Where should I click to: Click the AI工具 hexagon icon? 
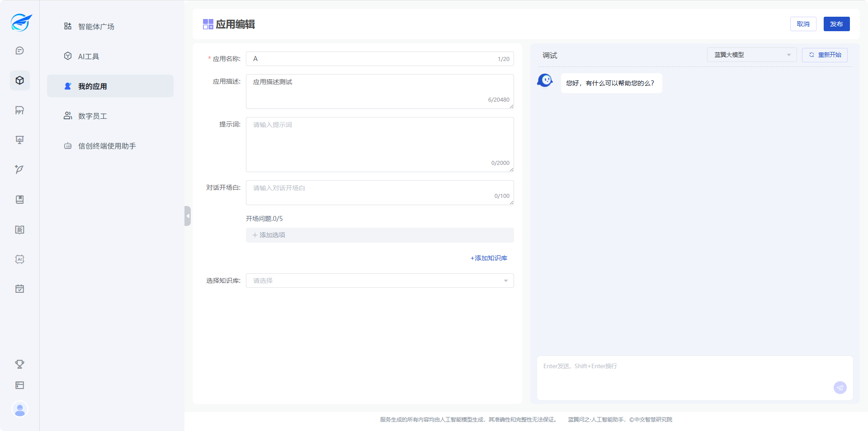click(68, 56)
